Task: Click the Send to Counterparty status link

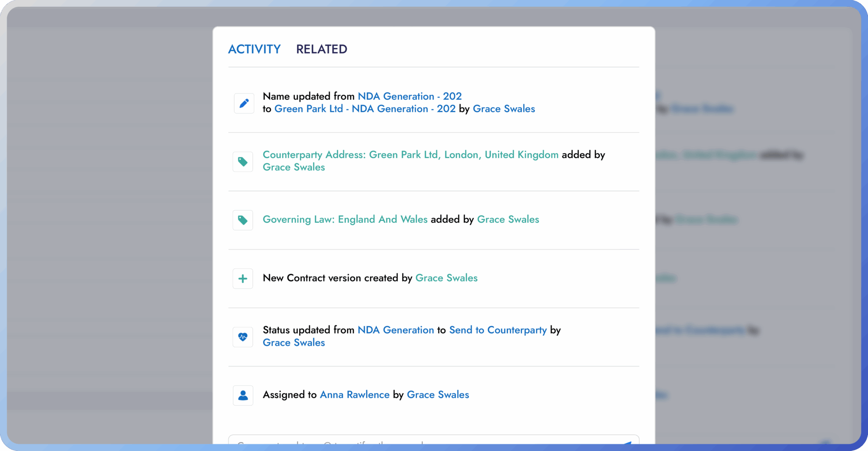Action: 498,330
